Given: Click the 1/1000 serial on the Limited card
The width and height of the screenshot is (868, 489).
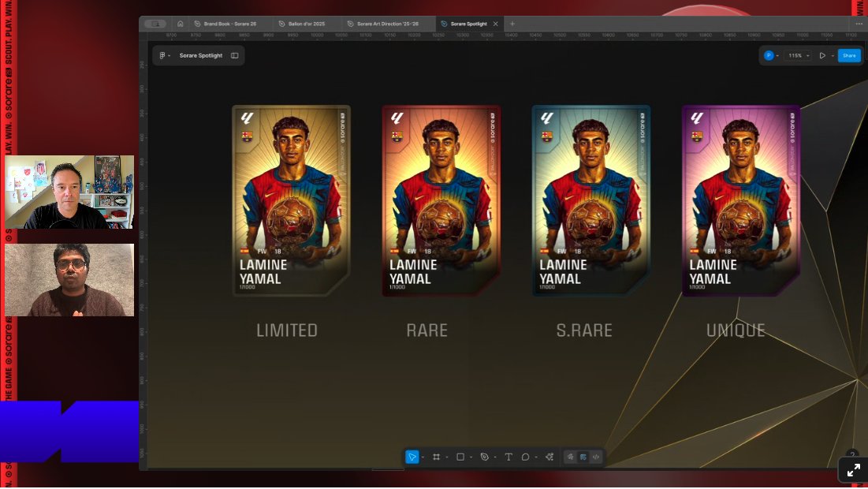Looking at the screenshot, I should click(x=248, y=287).
